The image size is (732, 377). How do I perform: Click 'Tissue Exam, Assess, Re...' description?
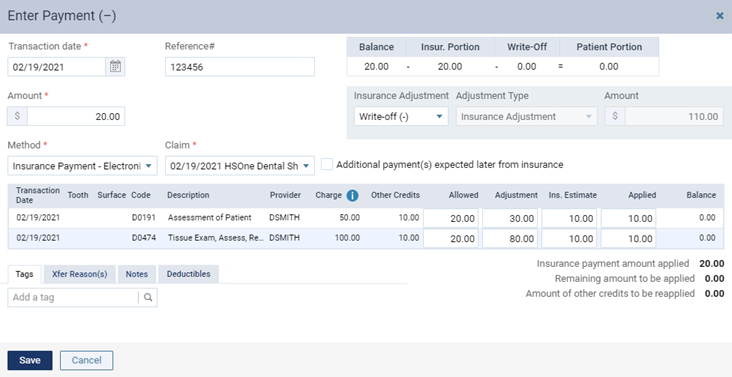tap(216, 238)
